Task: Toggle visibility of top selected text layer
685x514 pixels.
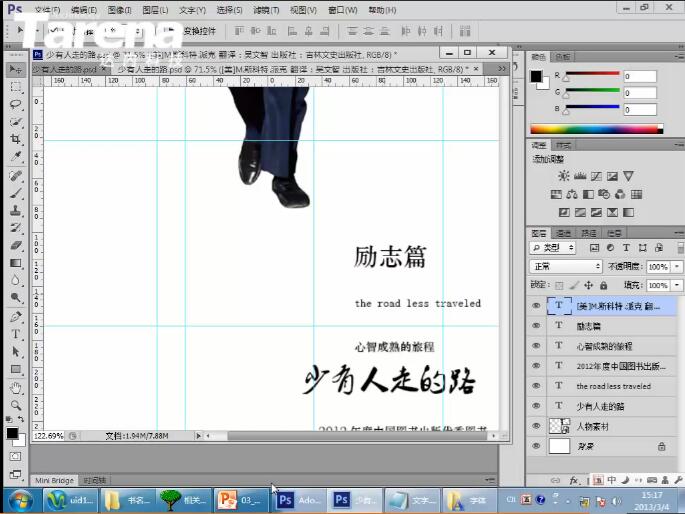Action: click(536, 306)
